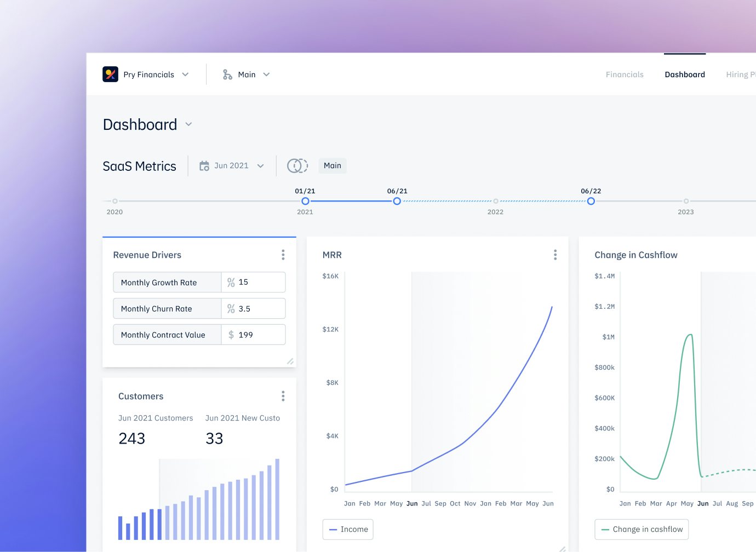Open the Dashboard title dropdown chevron
This screenshot has height=552, width=756.
188,124
